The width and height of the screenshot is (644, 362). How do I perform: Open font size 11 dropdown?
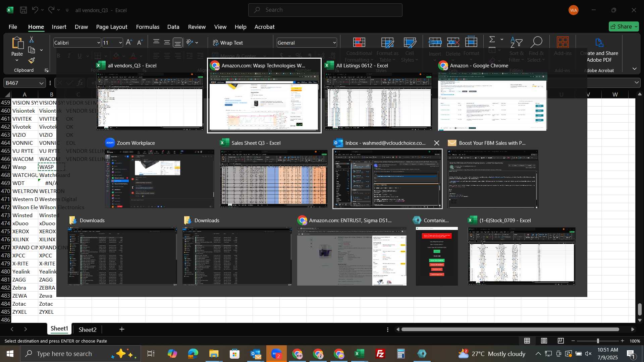coord(120,43)
